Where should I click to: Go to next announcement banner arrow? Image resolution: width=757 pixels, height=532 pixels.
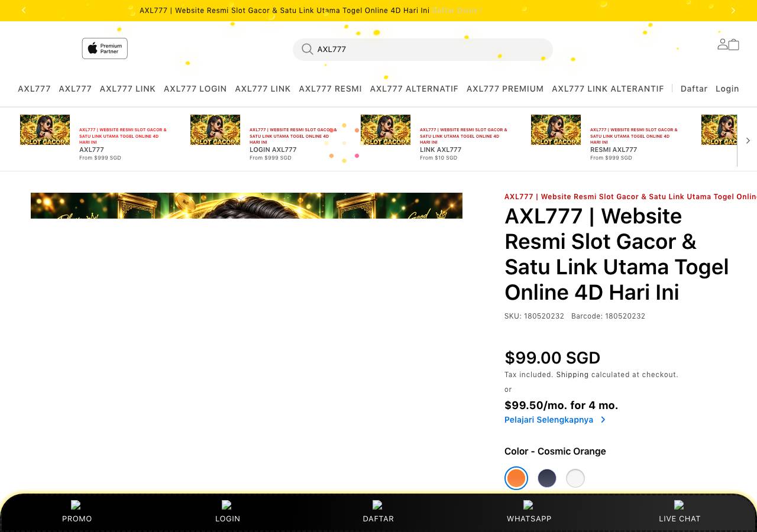coord(733,10)
